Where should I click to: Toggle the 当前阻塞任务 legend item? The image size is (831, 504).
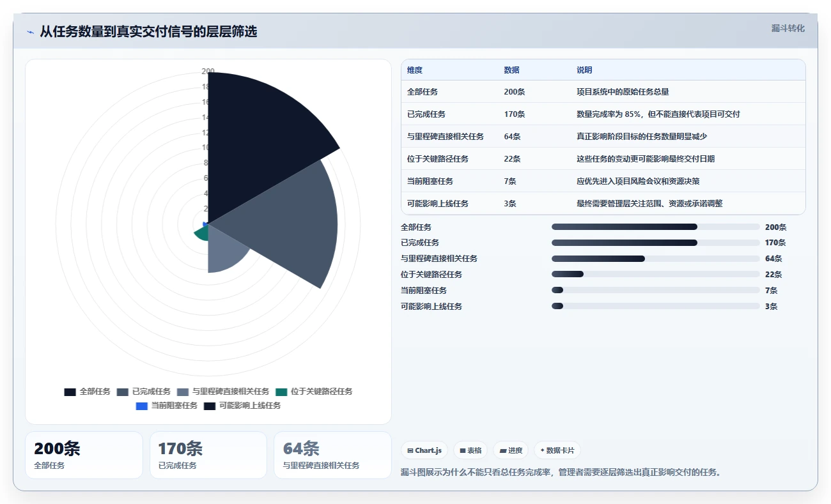coord(167,406)
